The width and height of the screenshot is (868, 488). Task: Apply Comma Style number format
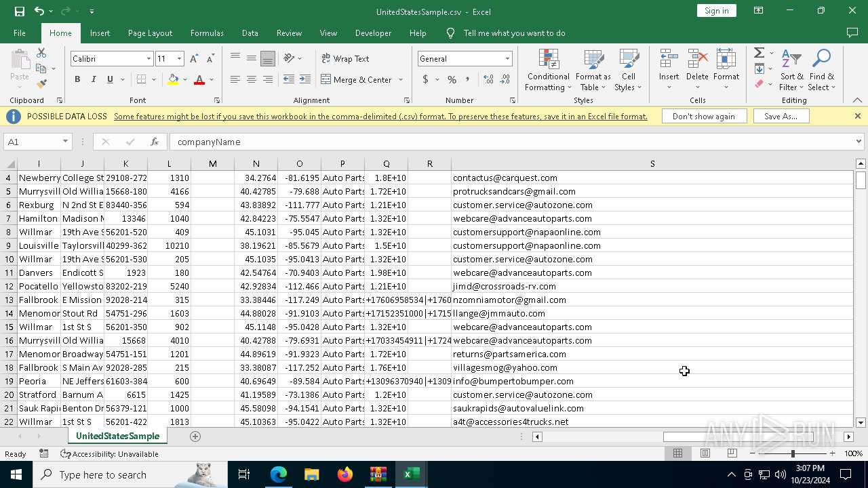tap(467, 79)
